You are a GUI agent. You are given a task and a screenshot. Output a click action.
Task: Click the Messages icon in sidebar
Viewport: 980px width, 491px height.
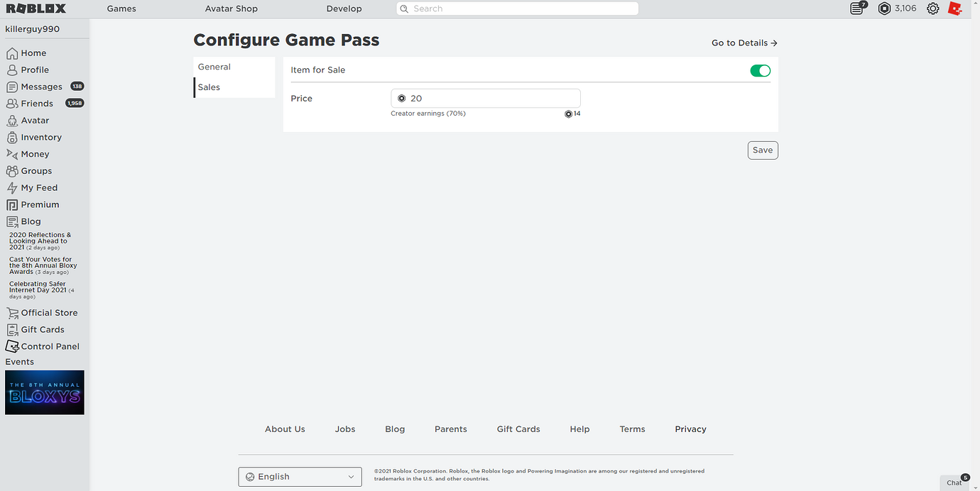(12, 87)
